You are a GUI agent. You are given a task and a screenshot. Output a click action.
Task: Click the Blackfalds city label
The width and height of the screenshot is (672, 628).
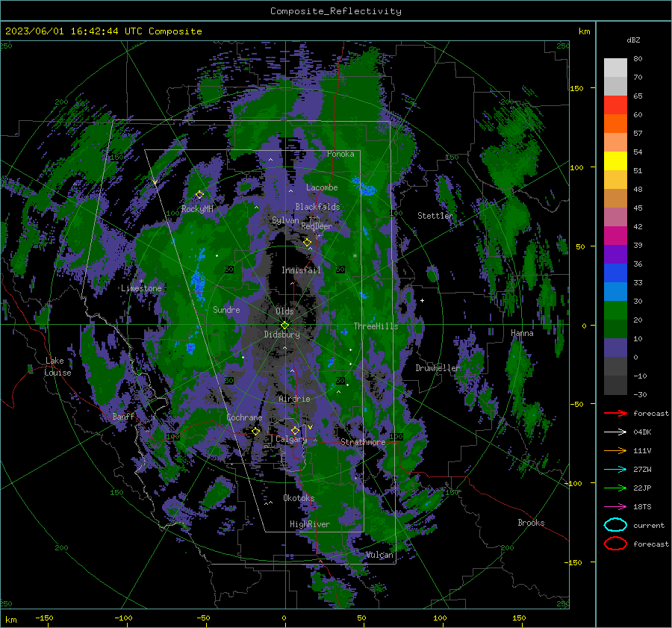click(x=317, y=207)
